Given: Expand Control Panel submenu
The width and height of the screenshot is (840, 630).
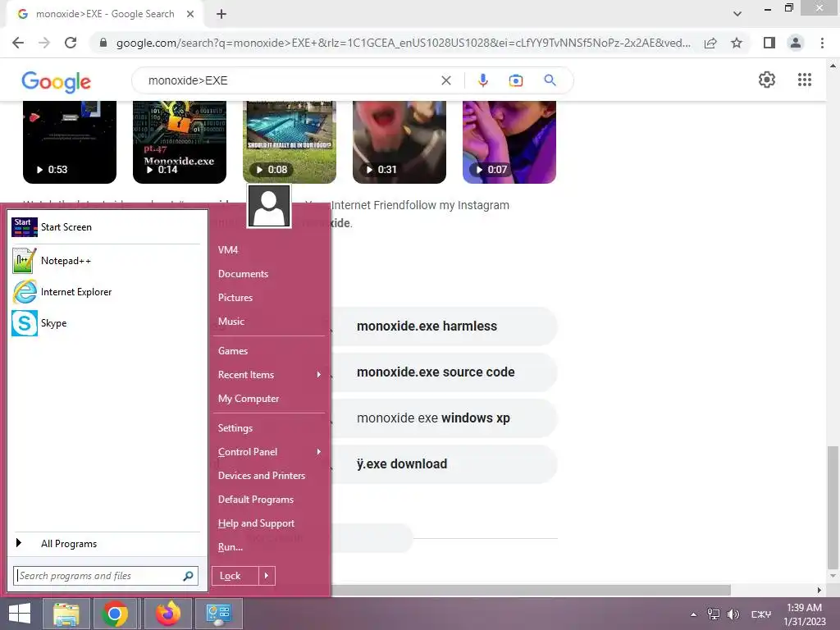Looking at the screenshot, I should [x=269, y=452].
